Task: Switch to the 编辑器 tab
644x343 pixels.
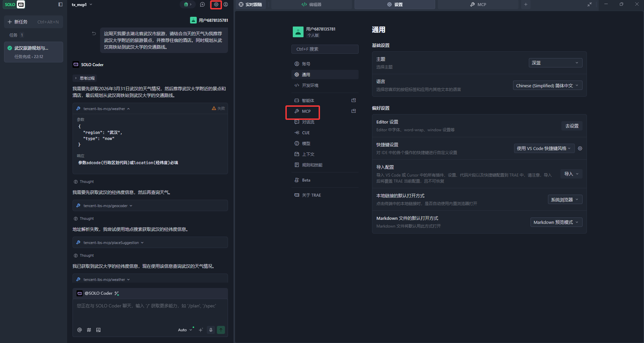Action: point(312,4)
